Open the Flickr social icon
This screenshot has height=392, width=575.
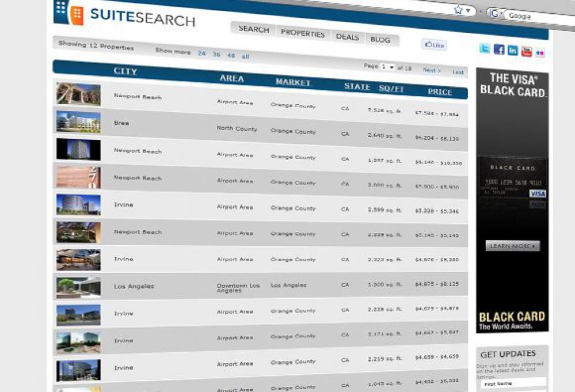point(540,53)
